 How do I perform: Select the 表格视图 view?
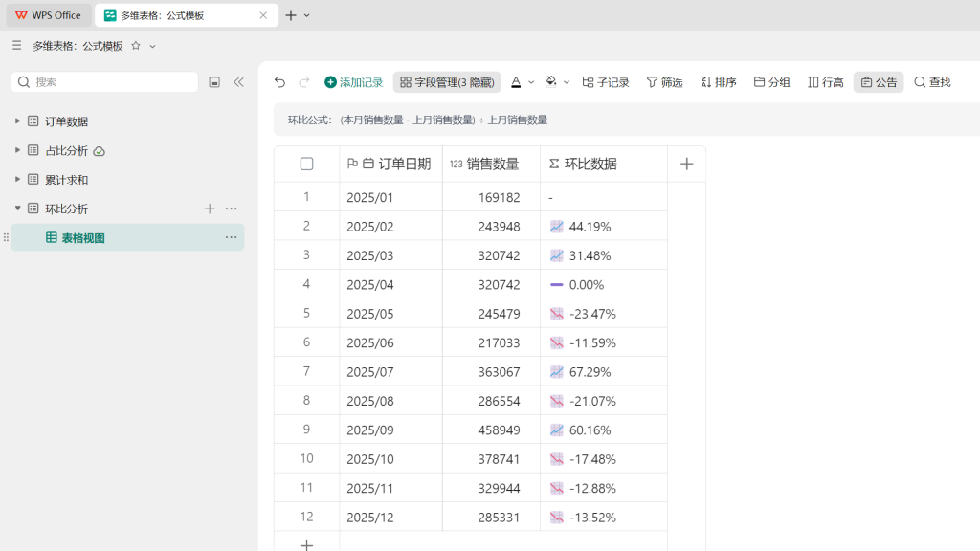127,237
